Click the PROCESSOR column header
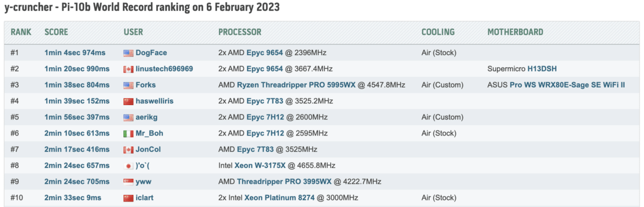 (240, 32)
